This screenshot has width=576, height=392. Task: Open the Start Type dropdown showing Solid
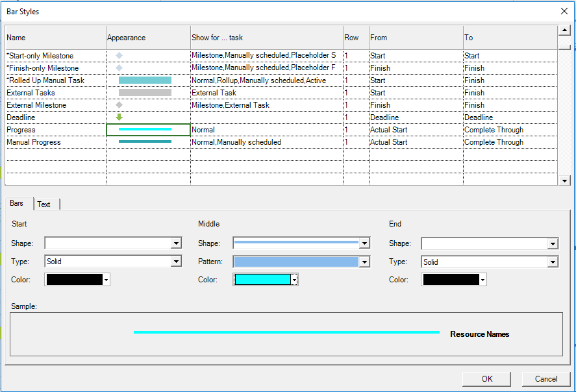[177, 262]
